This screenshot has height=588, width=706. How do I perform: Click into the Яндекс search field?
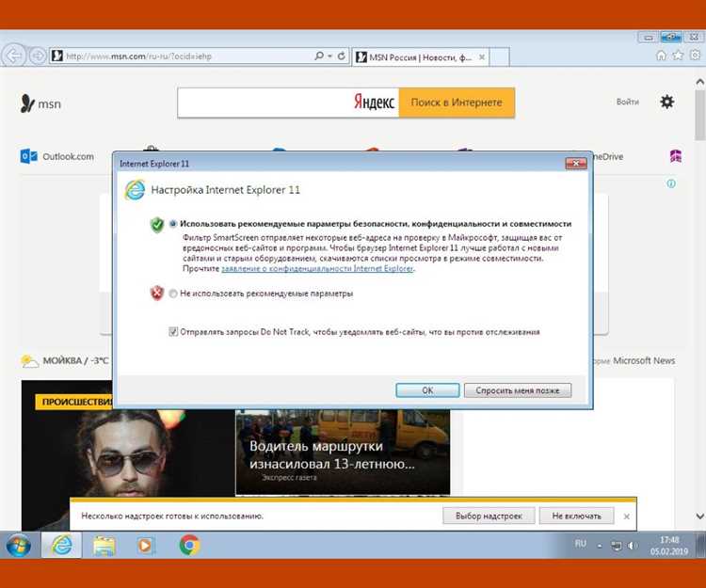(x=264, y=103)
